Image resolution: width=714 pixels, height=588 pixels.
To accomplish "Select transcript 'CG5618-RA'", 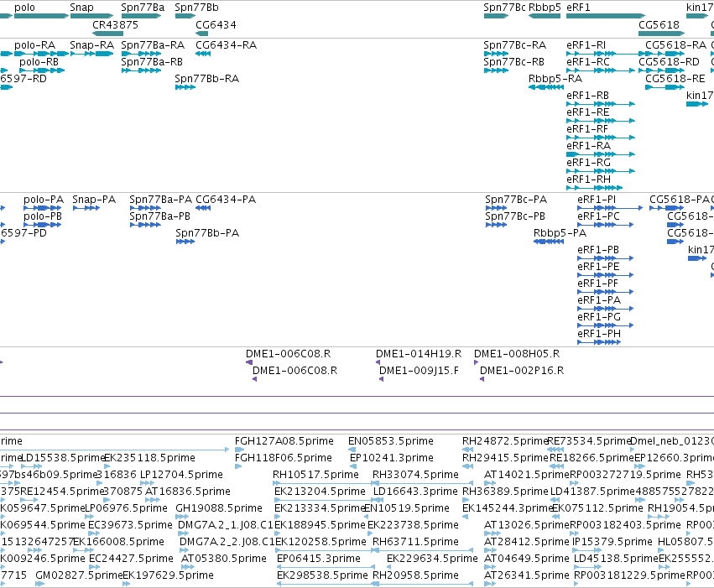I will (x=676, y=45).
